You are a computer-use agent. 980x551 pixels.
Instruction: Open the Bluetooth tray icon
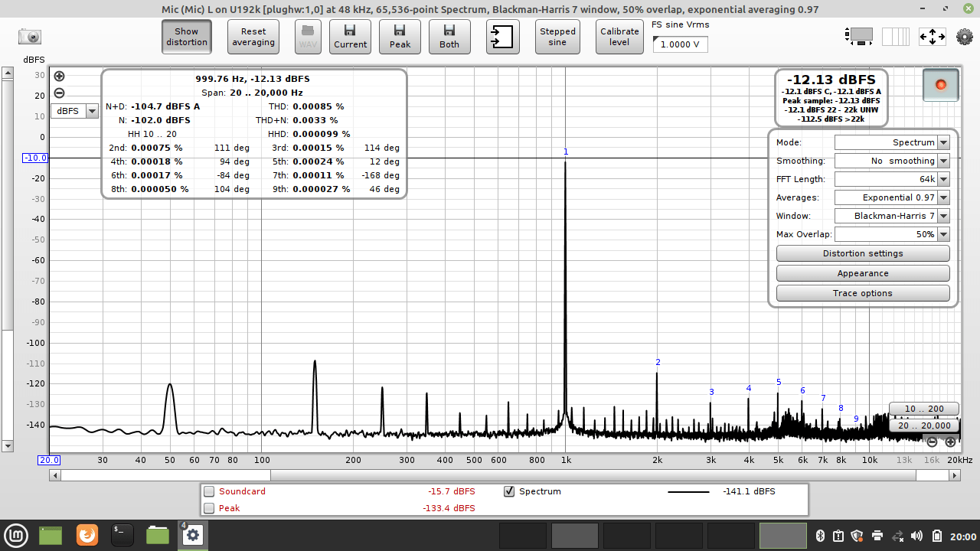[x=818, y=536]
